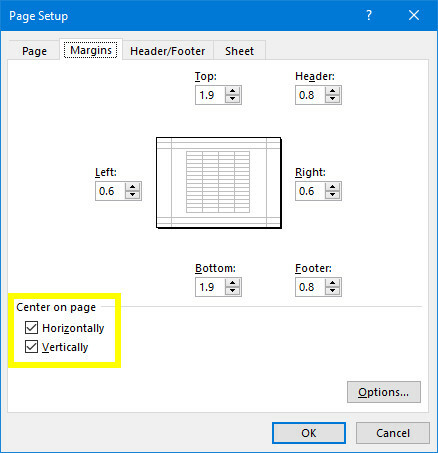Open the dialog help question mark icon
438x453 pixels.
(x=369, y=15)
